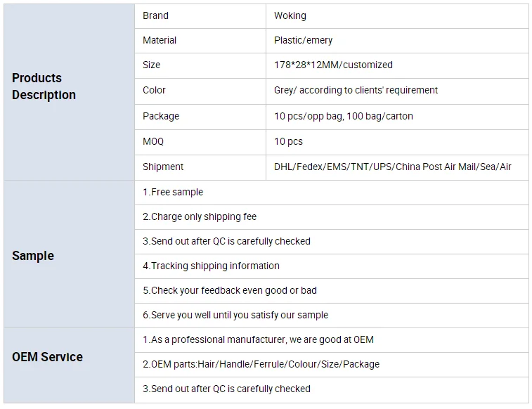Click the 10 pcs/opp bag package value
Screen dimensions: 532x409
(x=344, y=116)
